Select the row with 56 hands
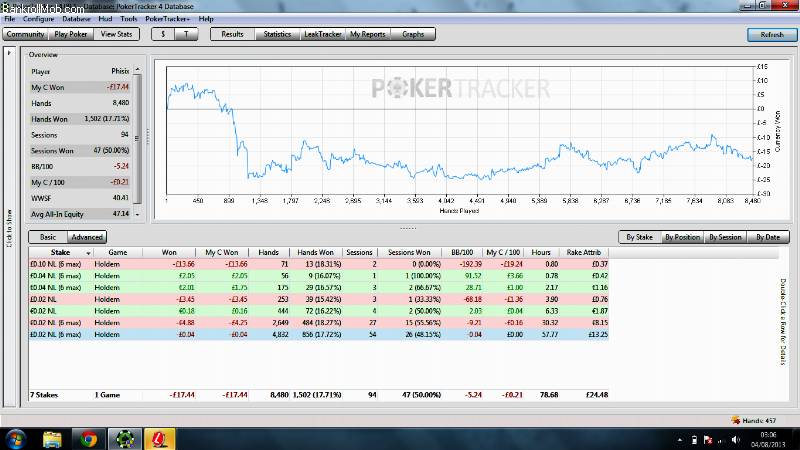The height and width of the screenshot is (450, 800). (x=318, y=276)
